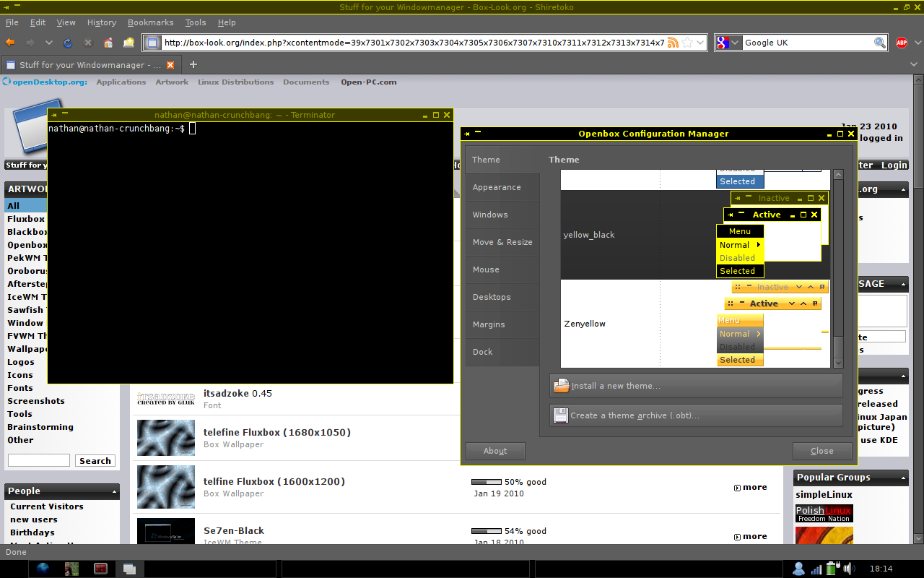The width and height of the screenshot is (924, 578).
Task: Open a new tab with the plus button
Action: click(193, 65)
